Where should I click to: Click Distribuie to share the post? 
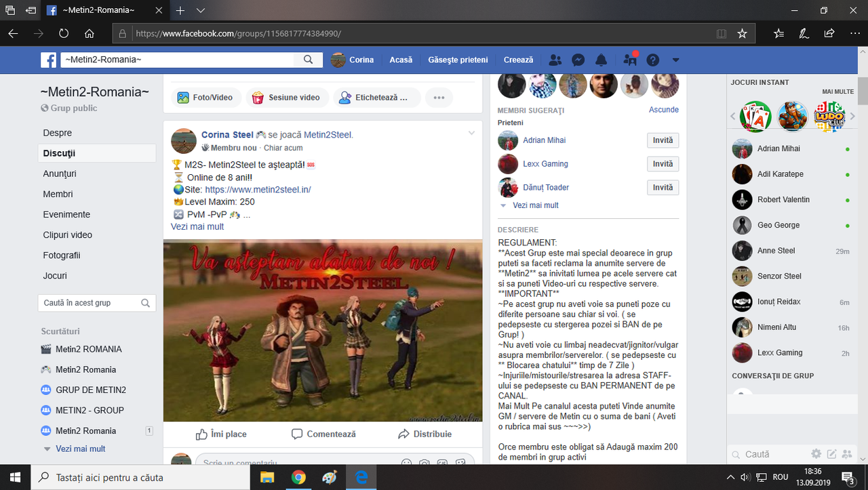click(x=425, y=434)
